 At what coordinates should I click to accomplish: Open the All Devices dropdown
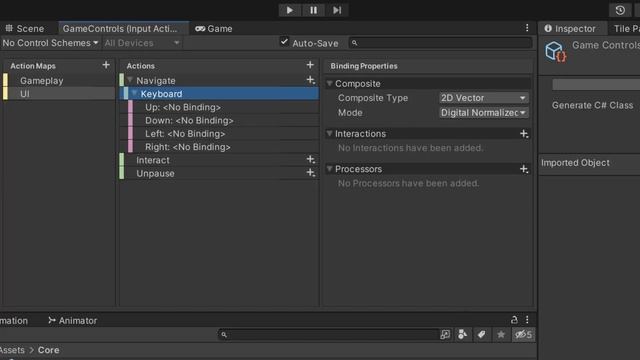tap(142, 43)
